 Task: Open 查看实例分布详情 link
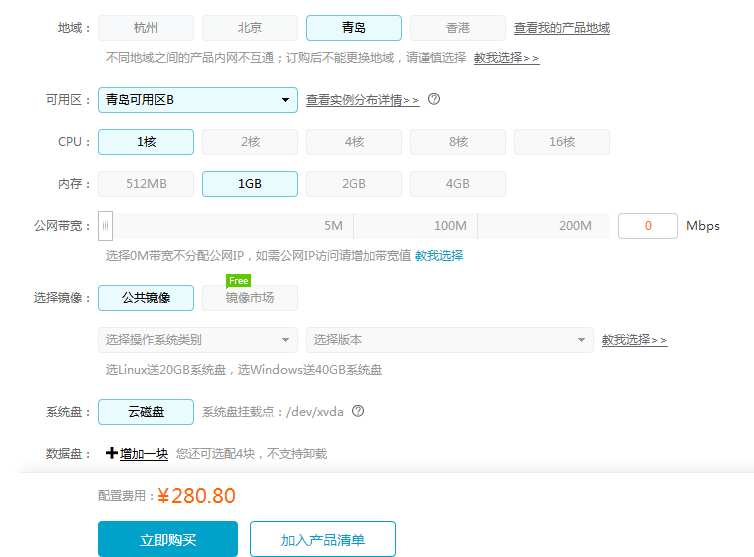pos(363,100)
